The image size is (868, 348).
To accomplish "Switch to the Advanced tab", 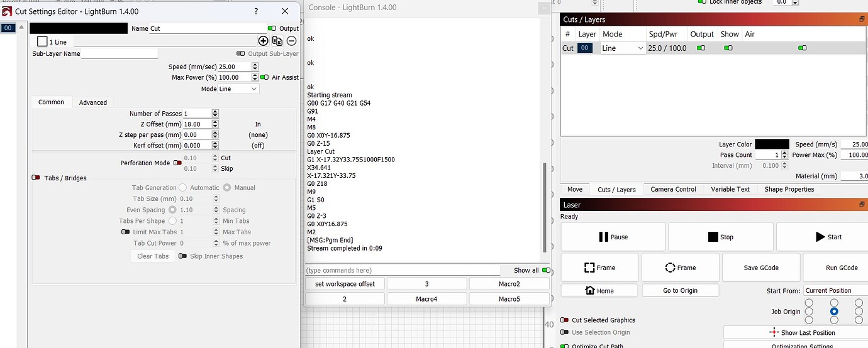I will pyautogui.click(x=93, y=102).
